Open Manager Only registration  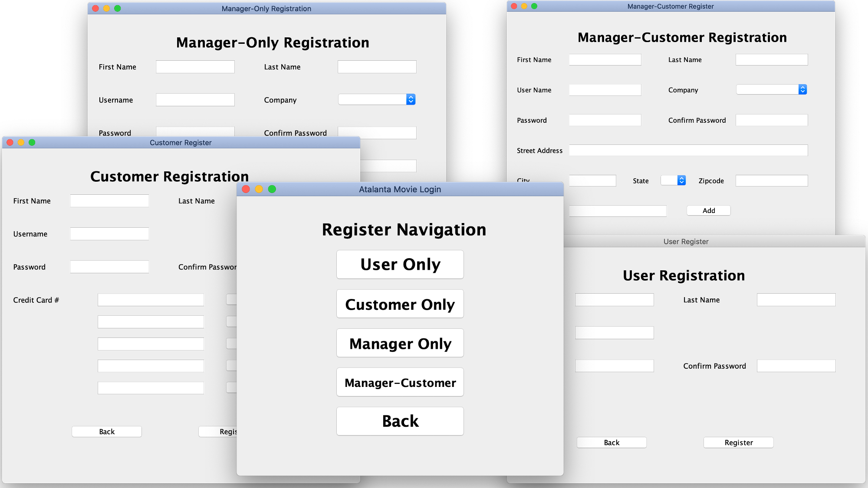(400, 343)
